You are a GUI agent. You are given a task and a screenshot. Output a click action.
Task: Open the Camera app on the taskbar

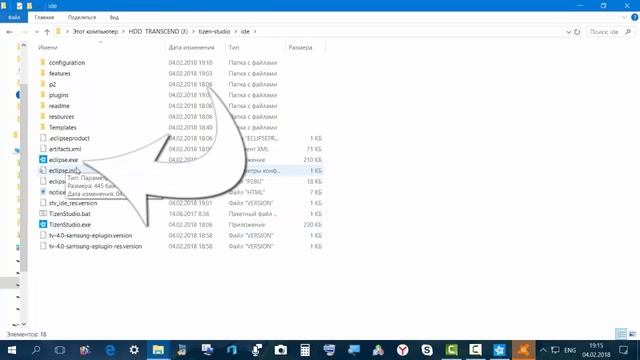pos(280,350)
